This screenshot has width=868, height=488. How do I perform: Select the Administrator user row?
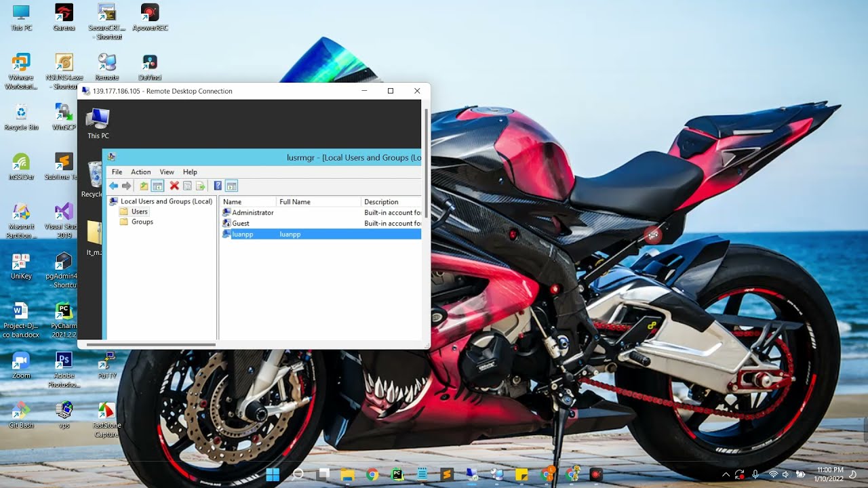pos(321,213)
